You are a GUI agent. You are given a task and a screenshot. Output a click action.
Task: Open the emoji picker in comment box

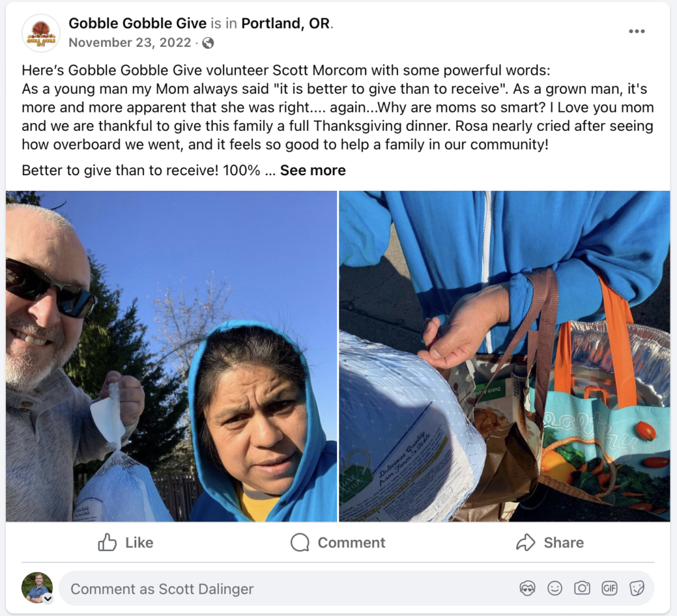coord(555,588)
